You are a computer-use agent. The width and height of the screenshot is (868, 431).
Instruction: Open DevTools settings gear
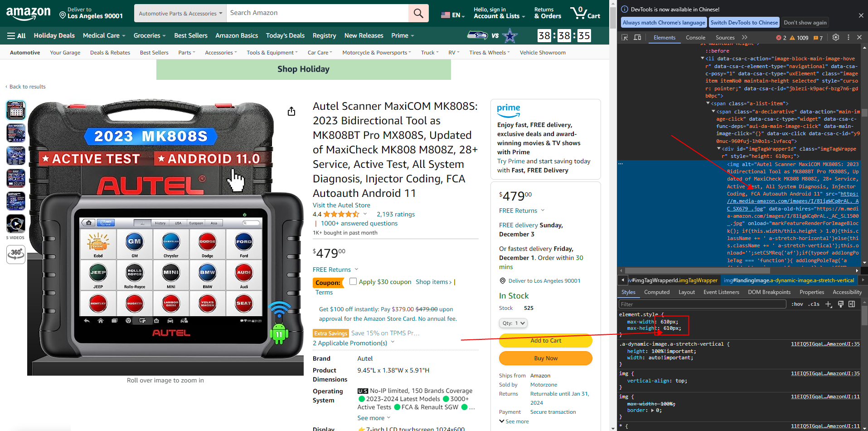pyautogui.click(x=836, y=37)
